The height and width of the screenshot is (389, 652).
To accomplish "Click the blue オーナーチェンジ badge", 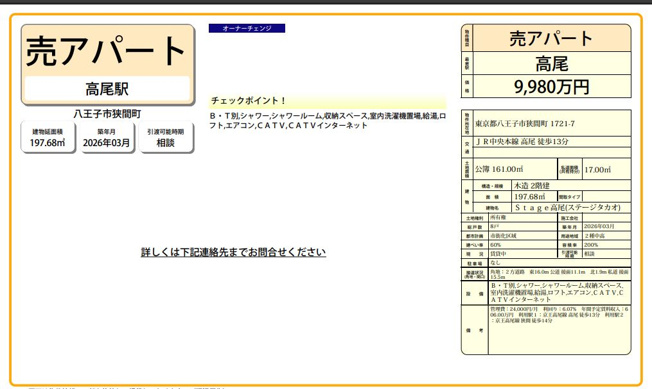I will 247,28.
